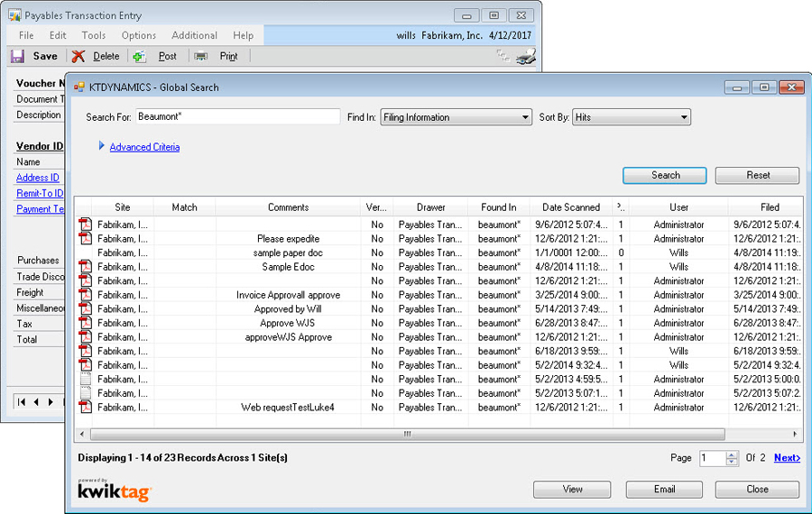Screen dimensions: 812x514
Task: Click the PDF icon on the Invoice Approvall approve row
Action: pyautogui.click(x=86, y=295)
